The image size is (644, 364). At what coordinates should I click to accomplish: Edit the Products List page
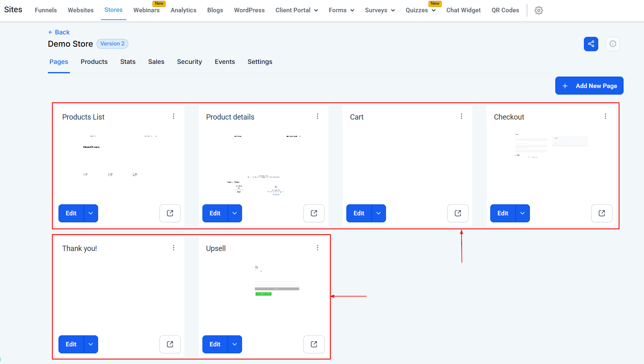pos(71,213)
